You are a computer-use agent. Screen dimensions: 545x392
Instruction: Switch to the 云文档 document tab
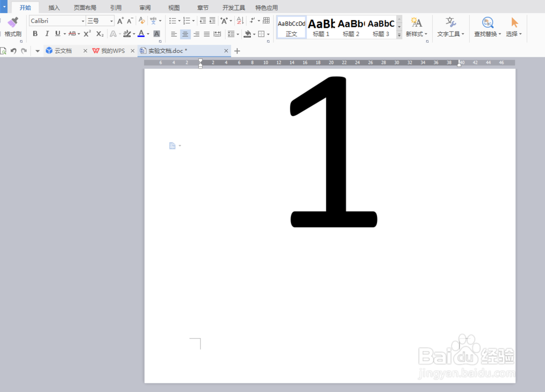tap(63, 51)
